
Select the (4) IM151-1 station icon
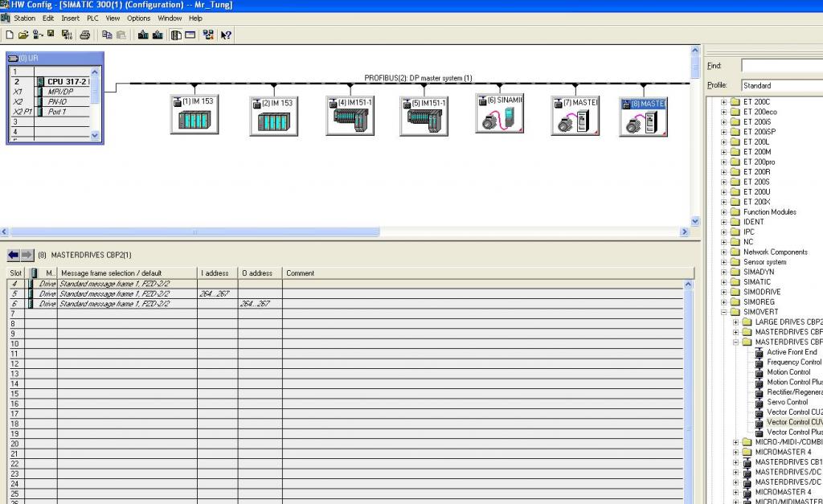[x=350, y=116]
